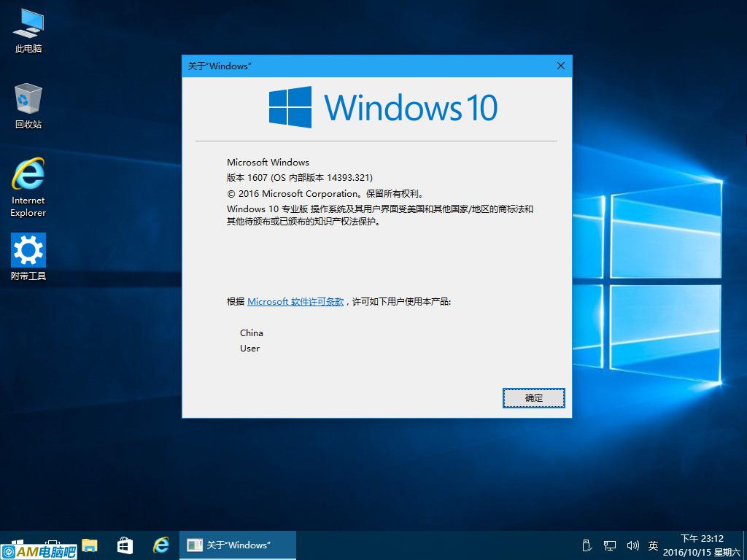
Task: Open the Microsoft 软件许可条款 link
Action: coord(295,301)
